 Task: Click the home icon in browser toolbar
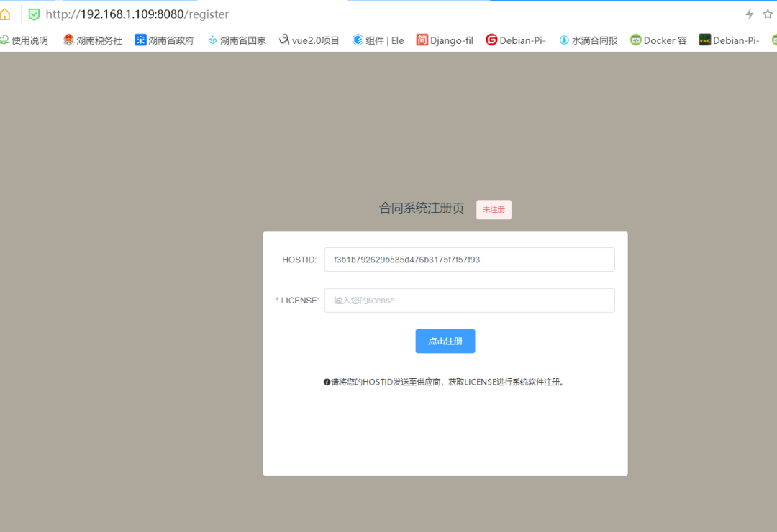4,14
